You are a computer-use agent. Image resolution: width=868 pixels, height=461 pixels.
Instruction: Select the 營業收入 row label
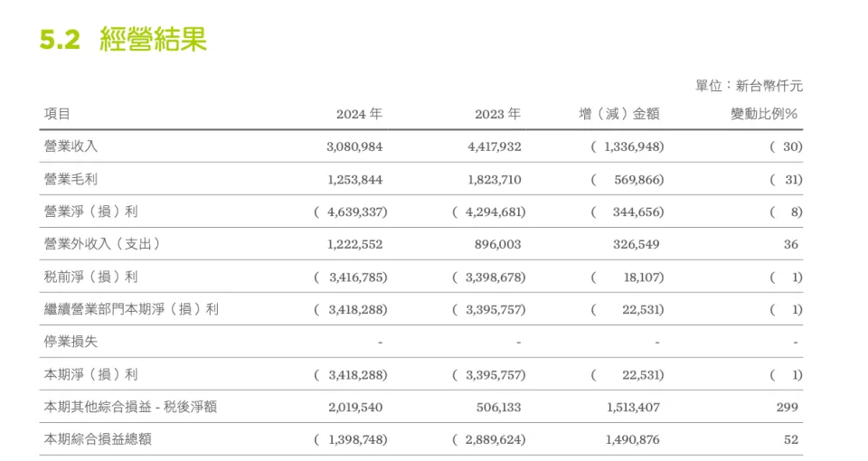click(71, 146)
